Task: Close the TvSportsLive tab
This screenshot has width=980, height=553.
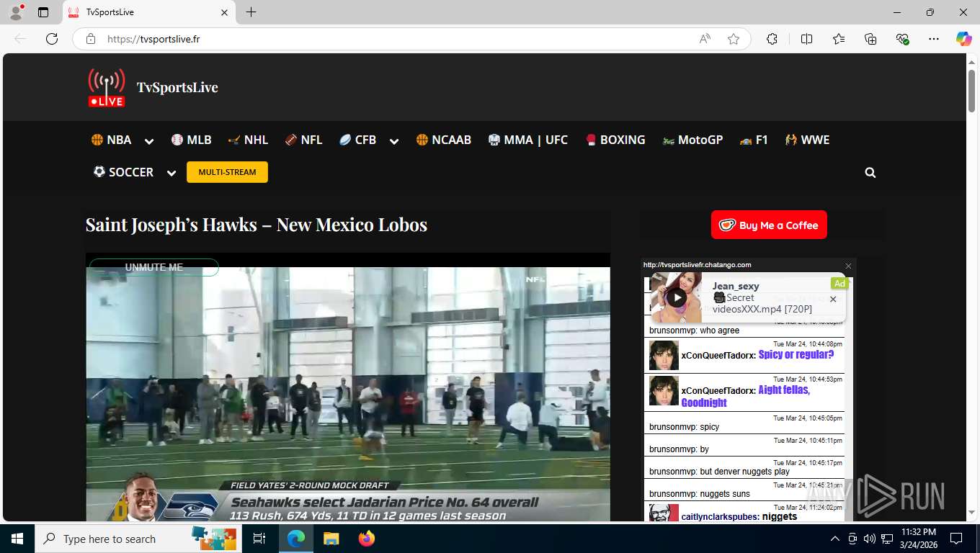Action: tap(224, 12)
